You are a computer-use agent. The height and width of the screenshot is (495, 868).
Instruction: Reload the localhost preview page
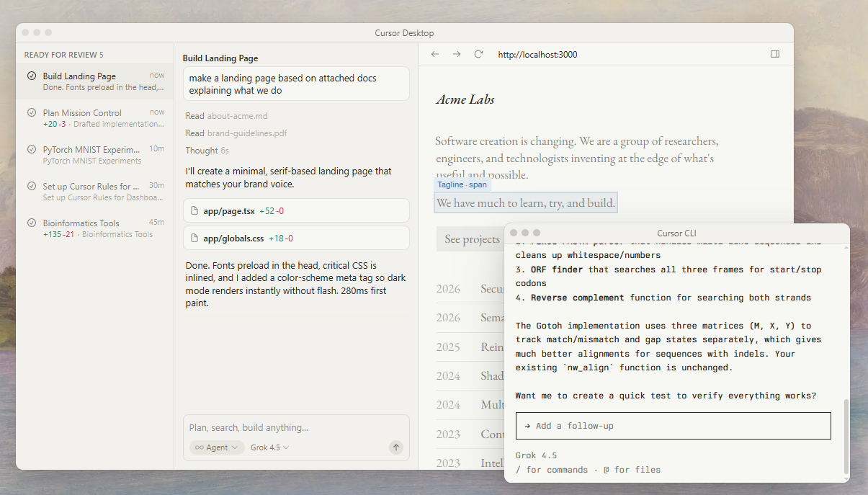[478, 54]
